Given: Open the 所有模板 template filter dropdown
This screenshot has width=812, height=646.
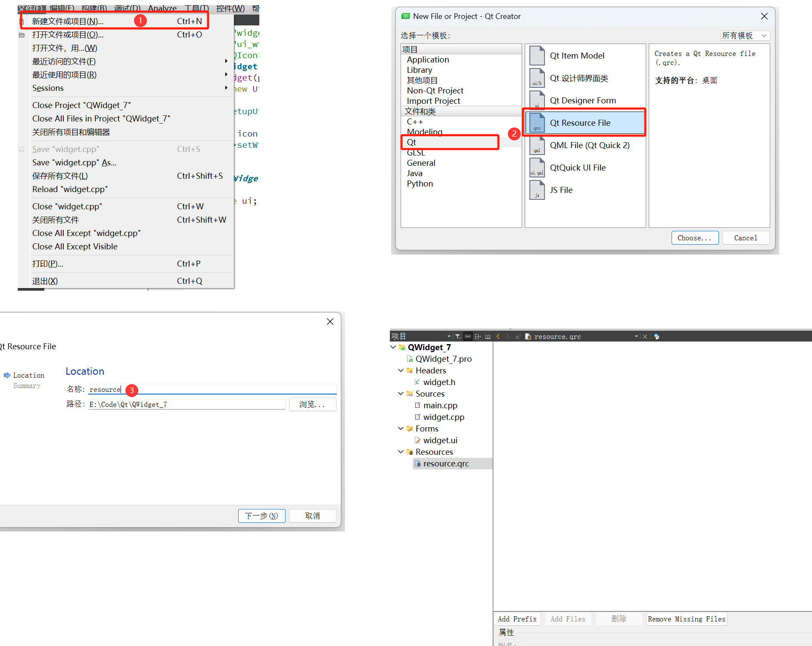Looking at the screenshot, I should point(745,36).
